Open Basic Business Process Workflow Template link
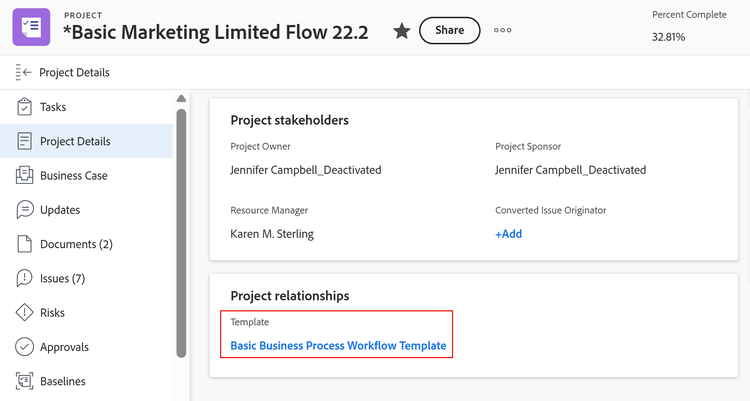Screen dimensions: 750x401 click(338, 346)
